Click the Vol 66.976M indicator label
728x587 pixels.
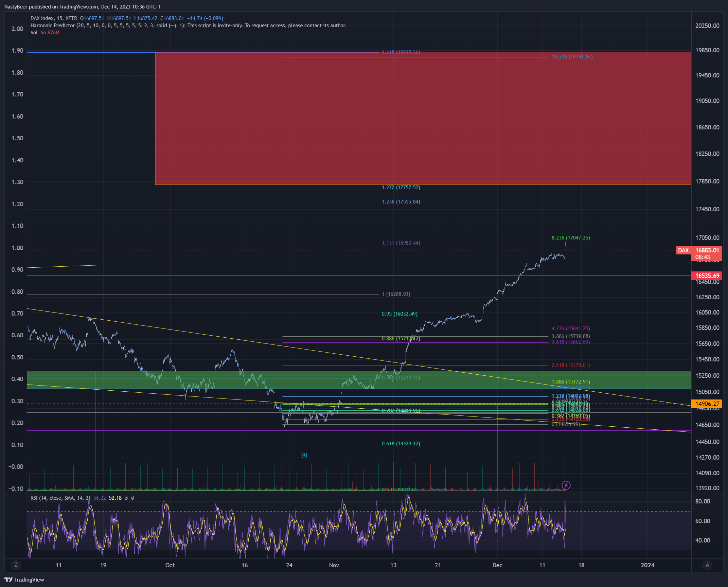(45, 33)
